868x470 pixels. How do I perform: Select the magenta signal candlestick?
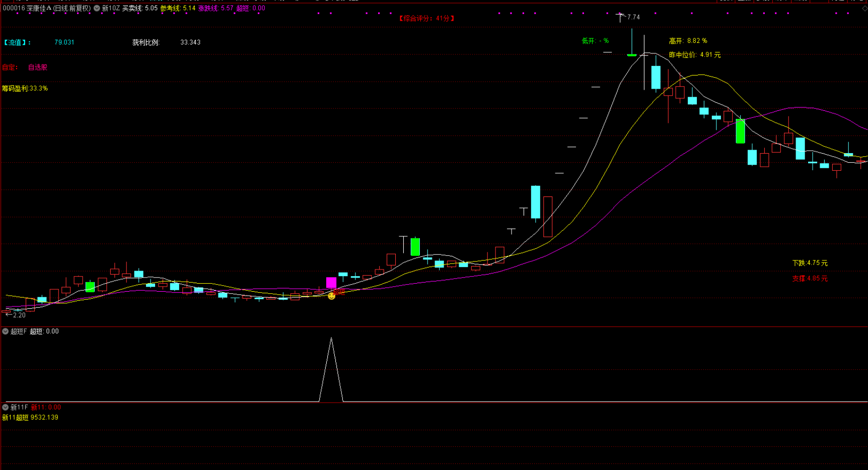coord(331,283)
